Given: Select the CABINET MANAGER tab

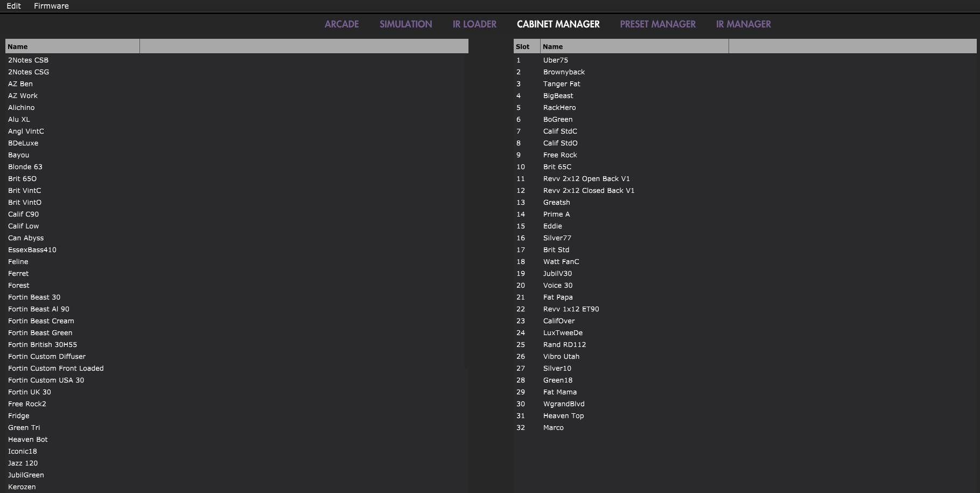Looking at the screenshot, I should click(558, 24).
